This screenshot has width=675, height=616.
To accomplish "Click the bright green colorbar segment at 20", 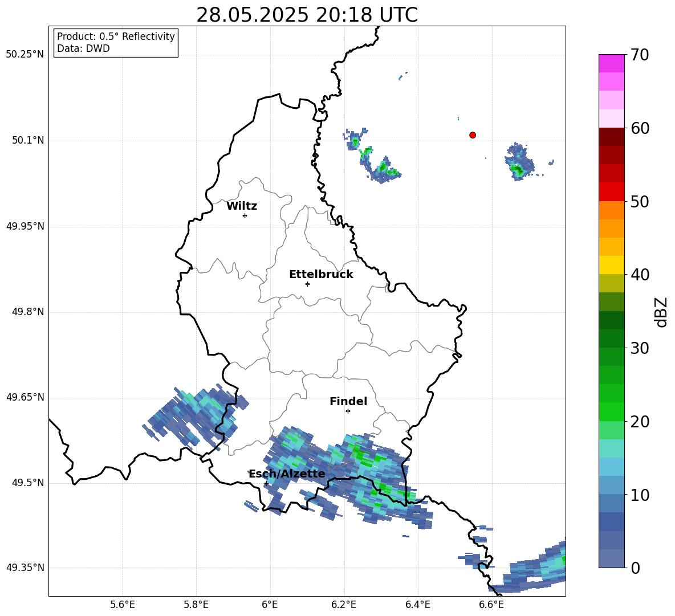I will [611, 411].
